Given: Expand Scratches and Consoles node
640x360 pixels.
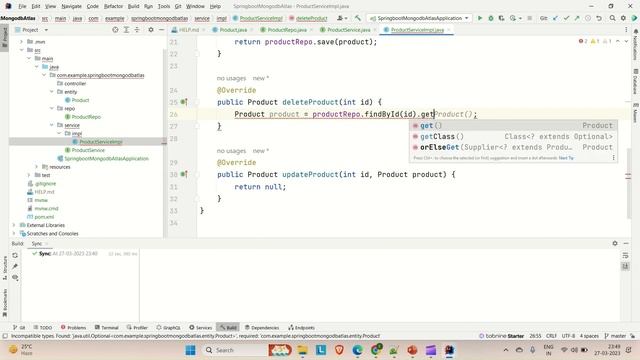Looking at the screenshot, I should tap(14, 233).
